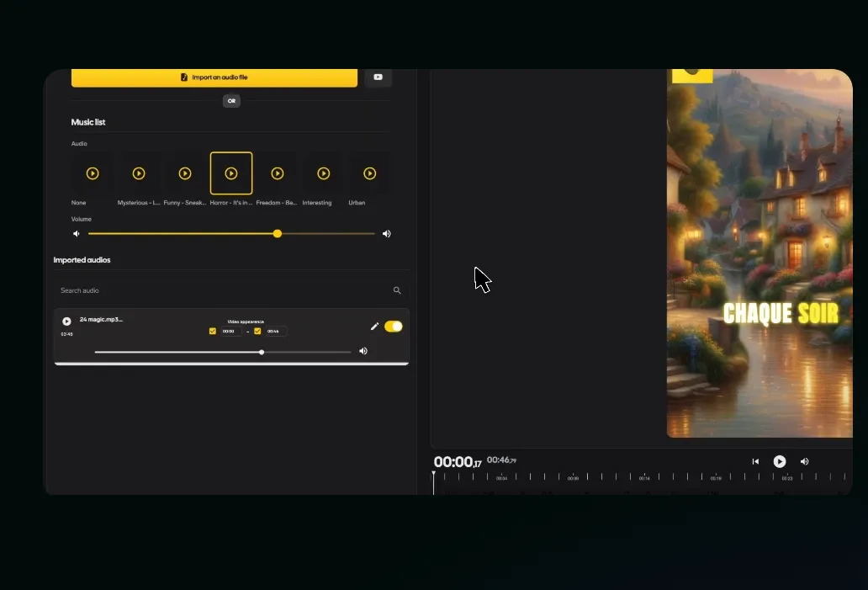
Task: Click the timeline playhead marker
Action: 433,482
